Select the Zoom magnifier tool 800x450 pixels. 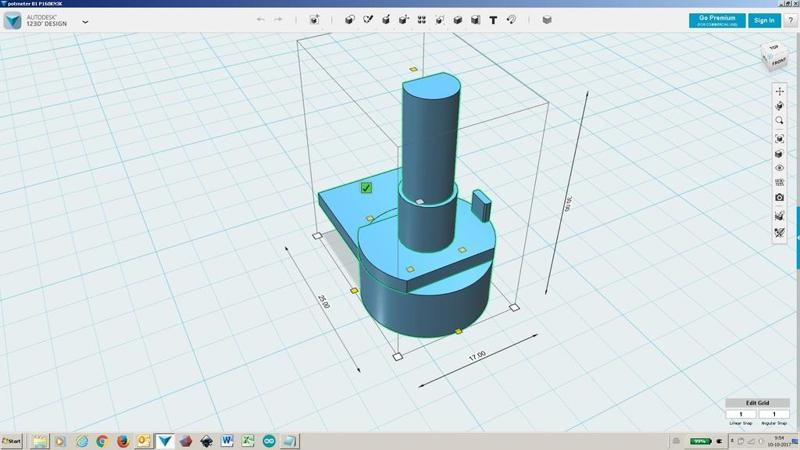(x=779, y=121)
